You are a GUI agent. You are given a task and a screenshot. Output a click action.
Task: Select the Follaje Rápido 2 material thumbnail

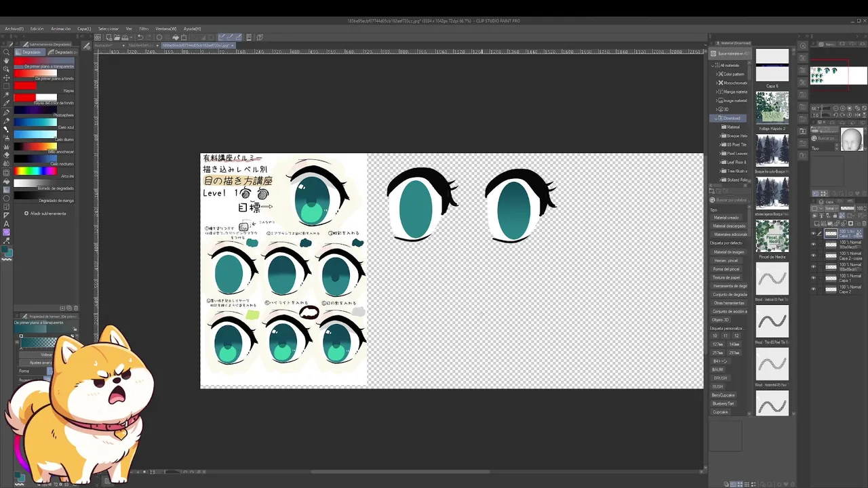[x=772, y=107]
